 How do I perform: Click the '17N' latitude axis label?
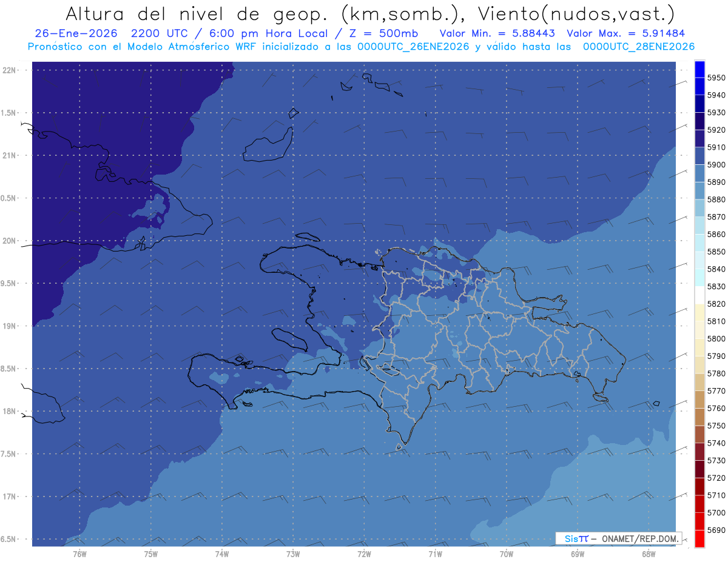click(x=8, y=497)
